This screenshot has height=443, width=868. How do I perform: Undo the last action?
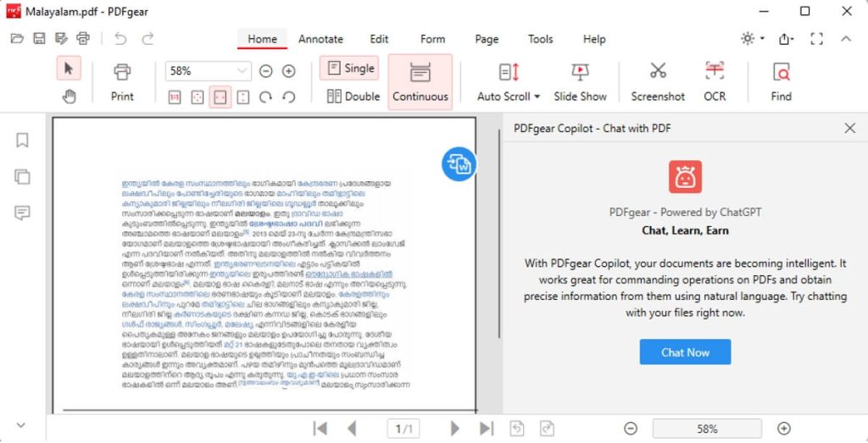(x=120, y=39)
